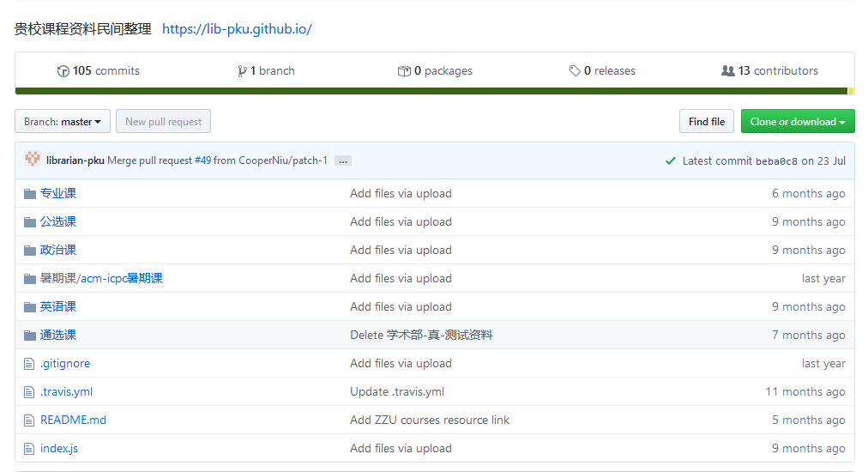The height and width of the screenshot is (472, 868).
Task: Click folder icon for 通选课
Action: tap(30, 336)
